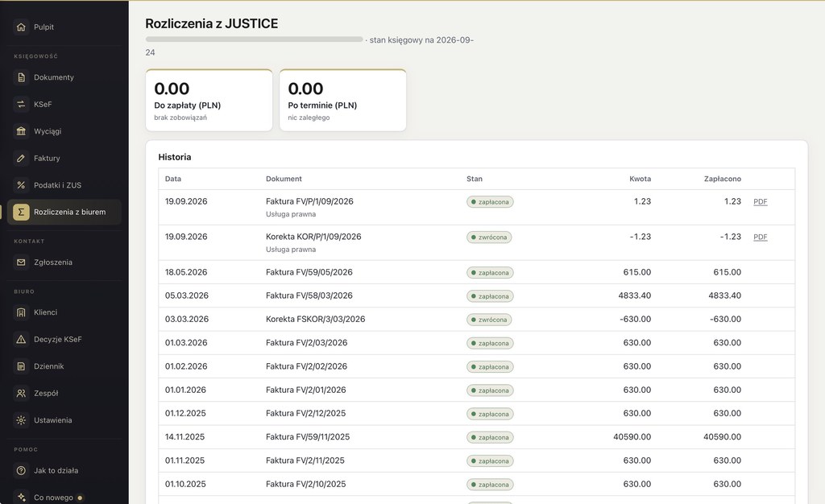This screenshot has height=504, width=825.
Task: Open the Pulpit home icon
Action: [21, 27]
